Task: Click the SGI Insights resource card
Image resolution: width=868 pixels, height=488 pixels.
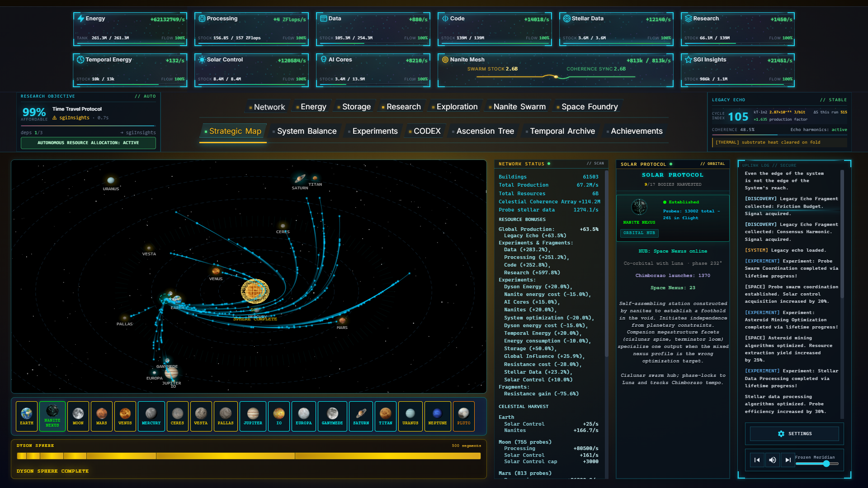Action: pos(738,70)
